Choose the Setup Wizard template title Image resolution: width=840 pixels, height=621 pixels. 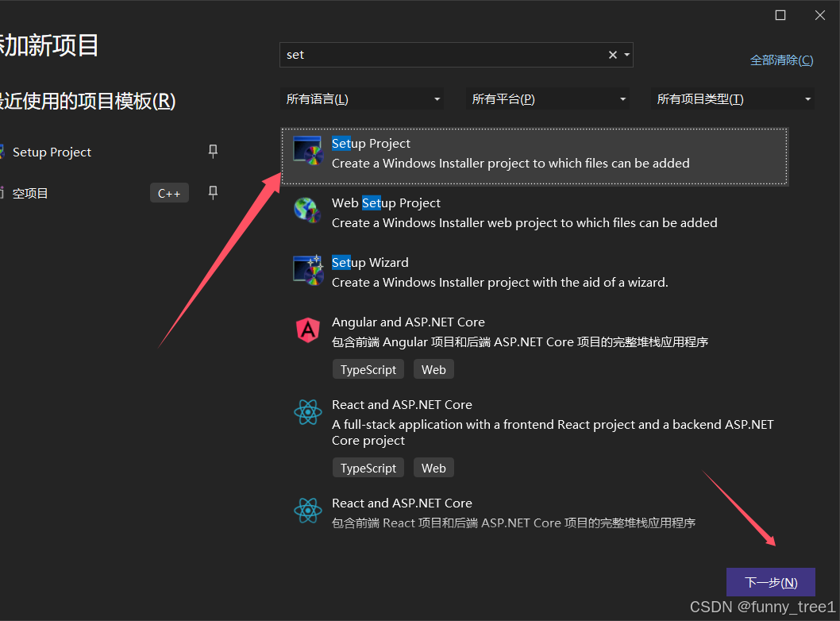click(370, 263)
